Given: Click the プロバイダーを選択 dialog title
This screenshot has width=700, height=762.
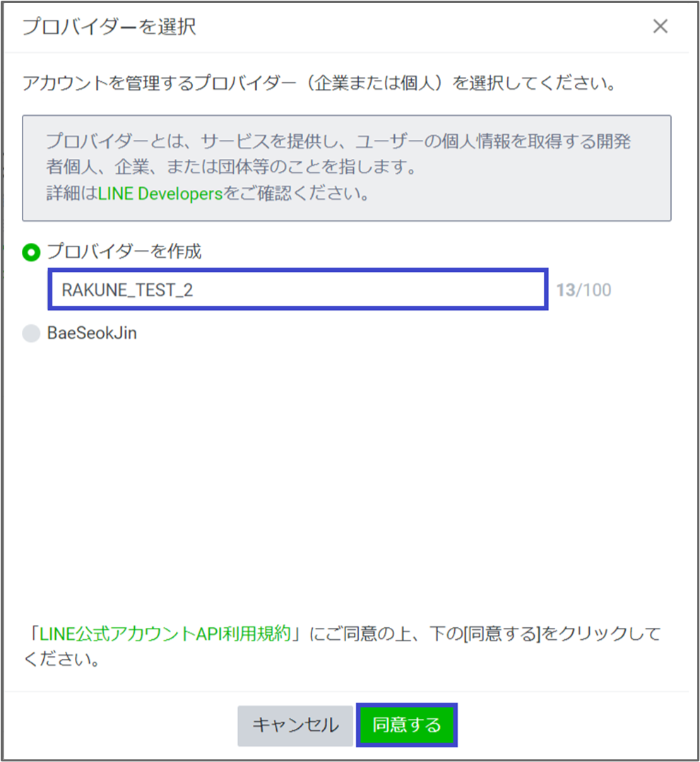Looking at the screenshot, I should click(x=109, y=27).
